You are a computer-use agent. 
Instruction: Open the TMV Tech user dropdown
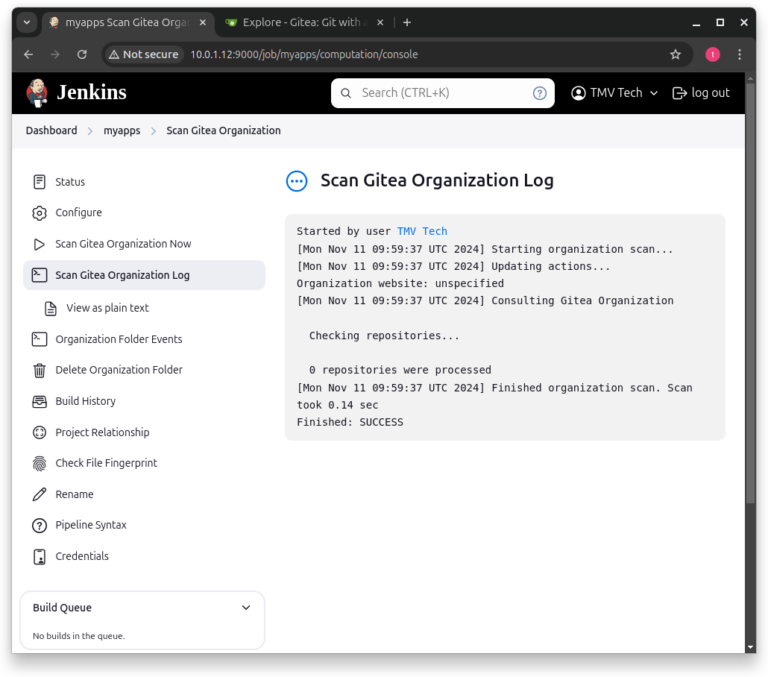[x=614, y=93]
